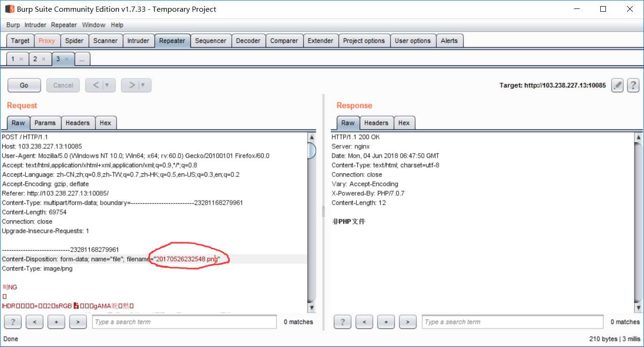Viewport: 644px width, 347px height.
Task: Click the response search term input field
Action: 513,322
